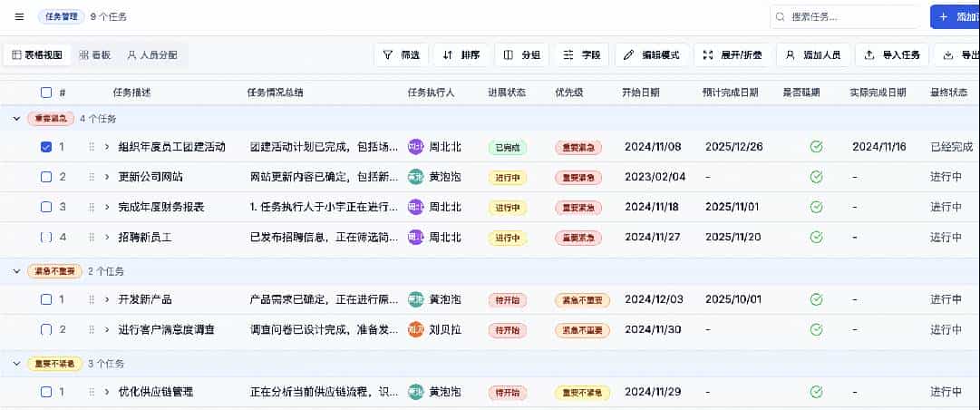The width and height of the screenshot is (980, 410).
Task: Click green check icon in 优化供应链管理 row
Action: (816, 392)
